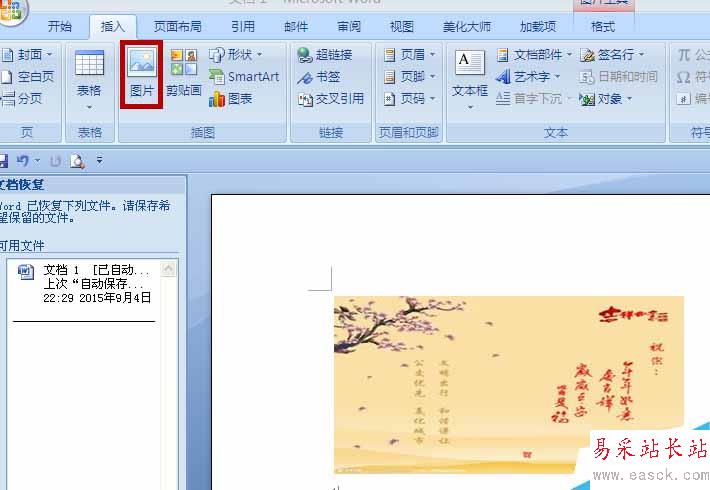The image size is (710, 490).
Task: Open the 剪贴画 clip art pane
Action: 183,74
